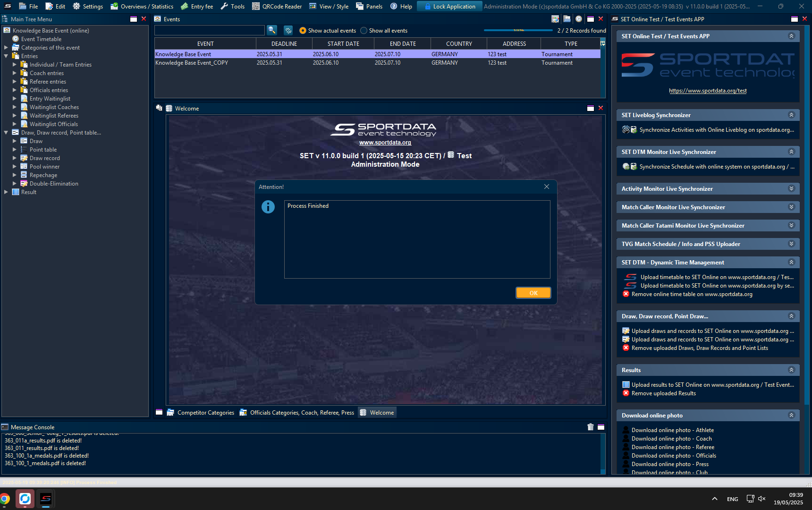Click the clock icon in Events header
Image resolution: width=812 pixels, height=510 pixels.
click(578, 19)
